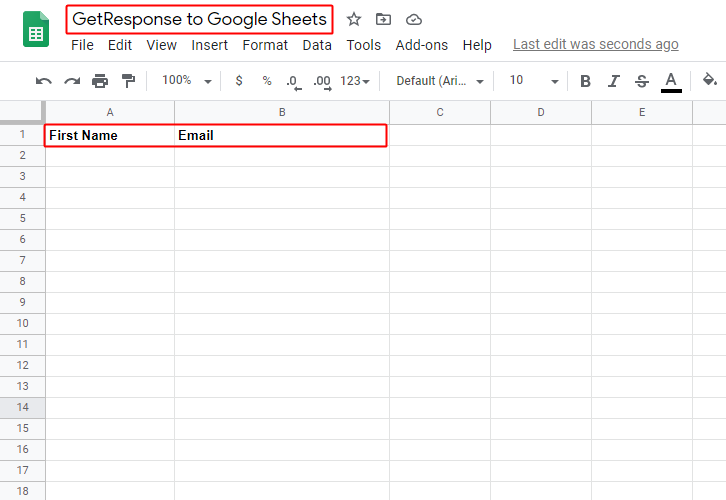Select the First Name cell
Screen dimensions: 726x500
(110, 135)
